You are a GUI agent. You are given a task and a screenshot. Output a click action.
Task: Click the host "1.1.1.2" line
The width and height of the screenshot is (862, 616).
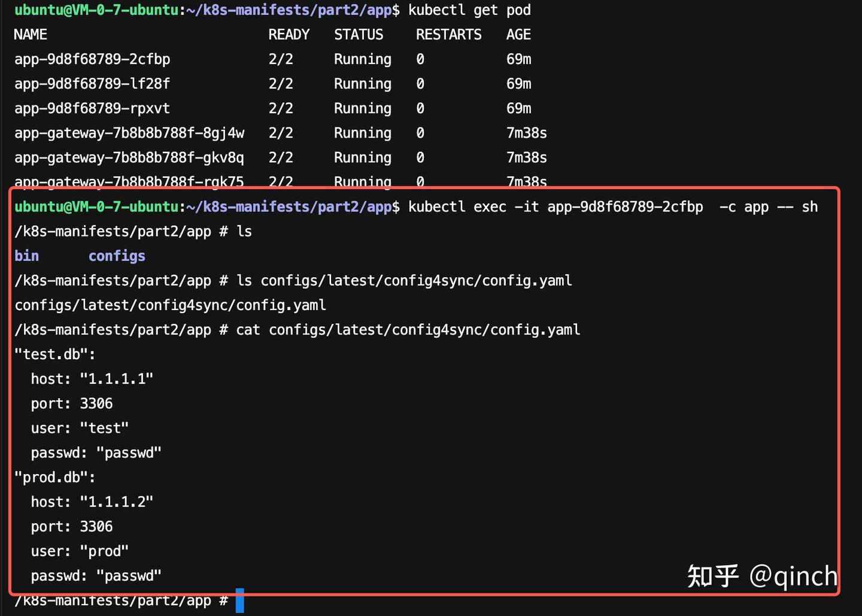click(x=92, y=502)
